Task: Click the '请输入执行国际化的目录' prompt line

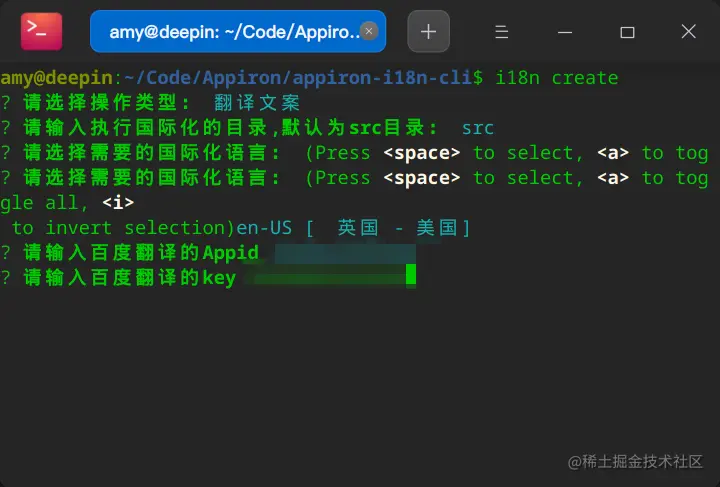Action: [230, 128]
